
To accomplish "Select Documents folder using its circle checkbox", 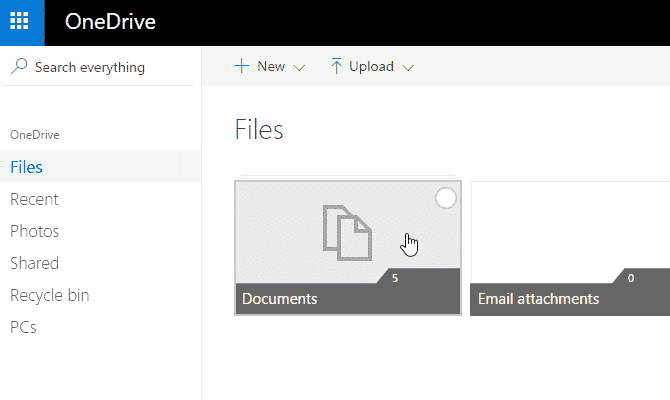I will click(446, 199).
